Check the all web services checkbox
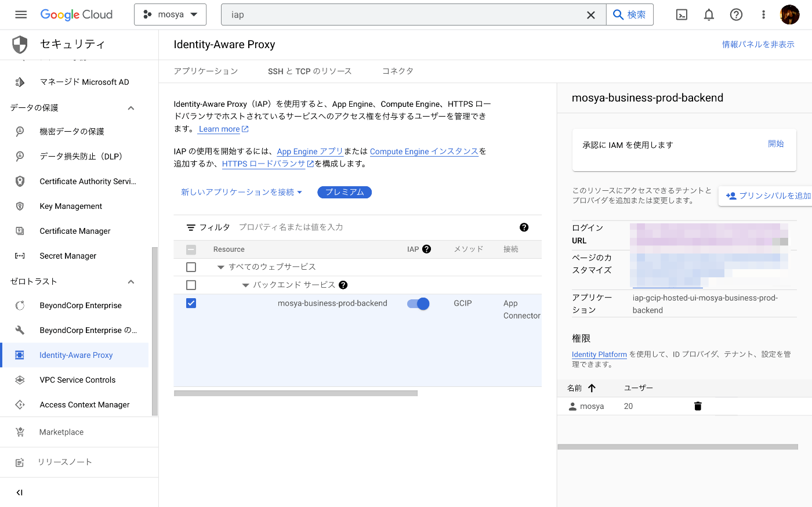Image resolution: width=812 pixels, height=507 pixels. [191, 267]
